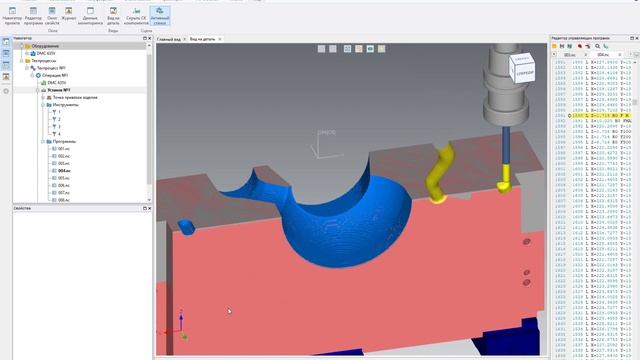The width and height of the screenshot is (640, 360).
Task: Toggle Скрыть СК компонентов in the ribbon
Action: tap(136, 16)
